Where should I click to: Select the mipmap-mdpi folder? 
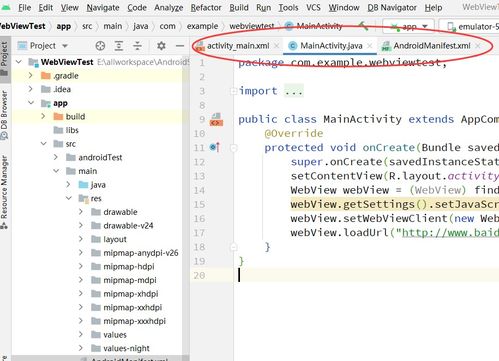(x=124, y=280)
